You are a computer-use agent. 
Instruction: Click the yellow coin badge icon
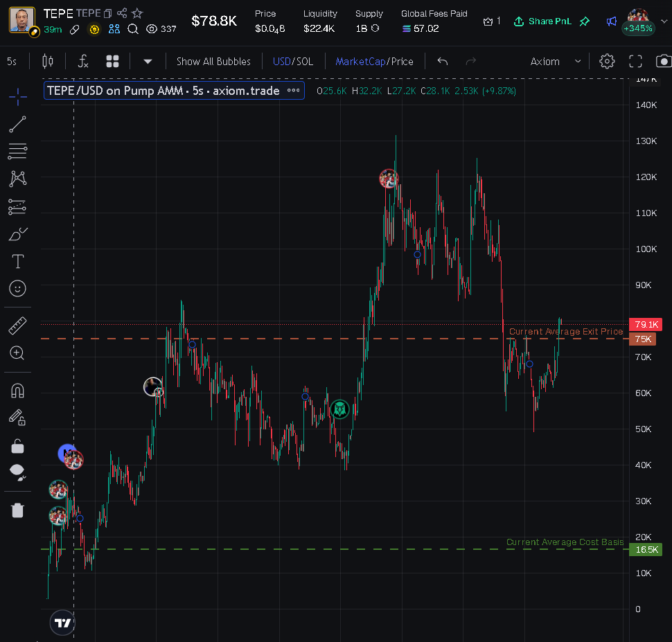(x=94, y=29)
